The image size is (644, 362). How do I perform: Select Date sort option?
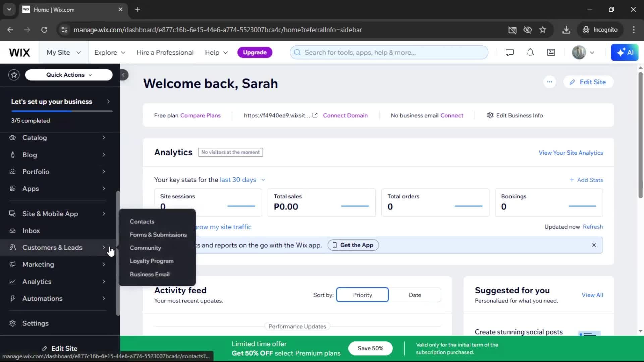click(415, 295)
